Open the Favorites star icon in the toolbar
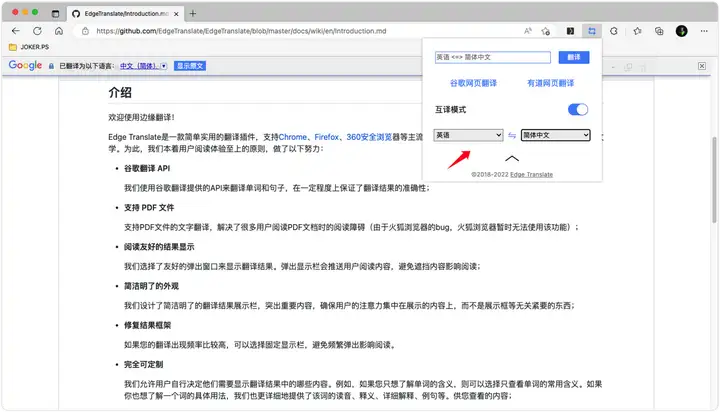Screen dimensions: 720x412 click(x=637, y=31)
